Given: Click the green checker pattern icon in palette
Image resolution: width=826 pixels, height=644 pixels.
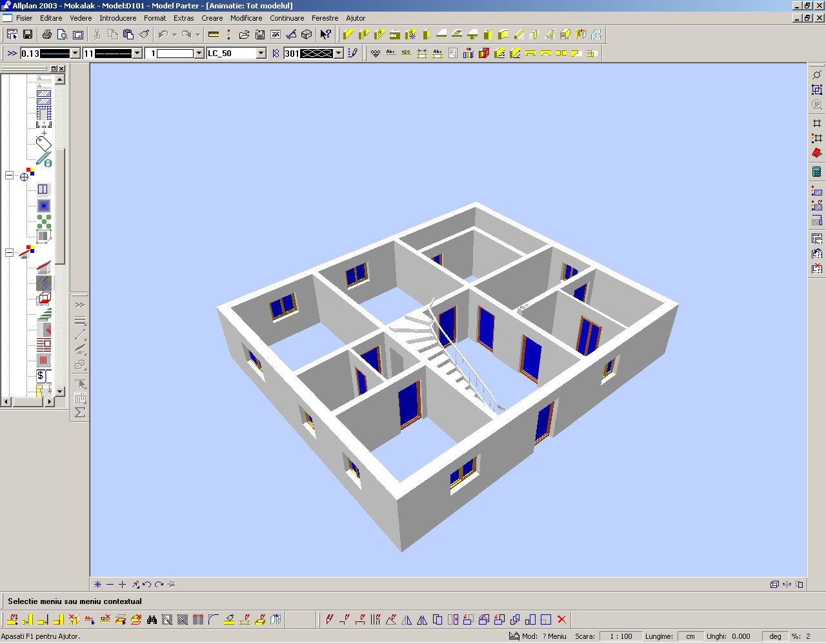Looking at the screenshot, I should (43, 221).
